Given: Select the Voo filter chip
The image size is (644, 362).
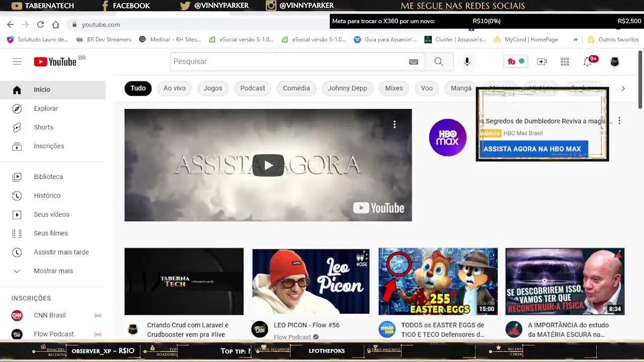Looking at the screenshot, I should [x=427, y=88].
